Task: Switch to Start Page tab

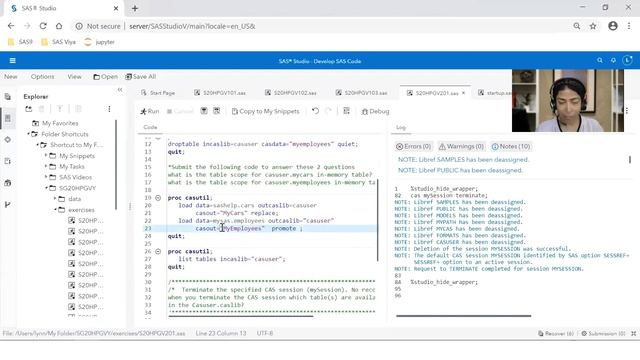Action: click(x=158, y=93)
